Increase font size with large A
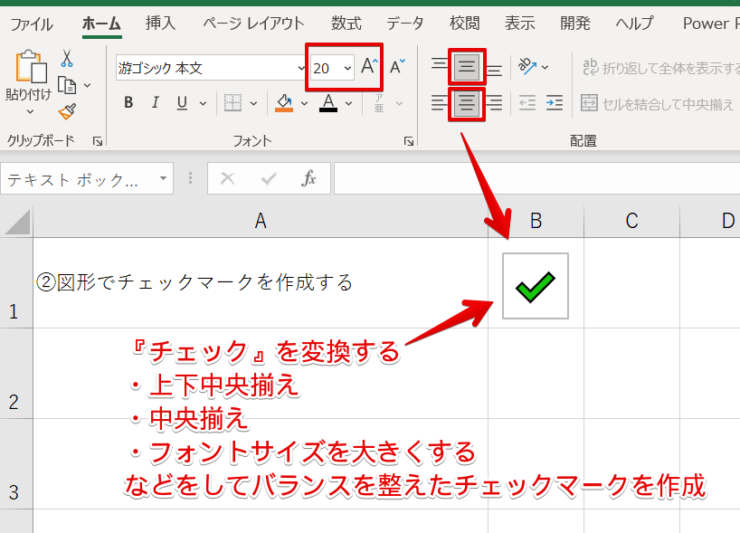Image resolution: width=740 pixels, height=533 pixels. 369,67
